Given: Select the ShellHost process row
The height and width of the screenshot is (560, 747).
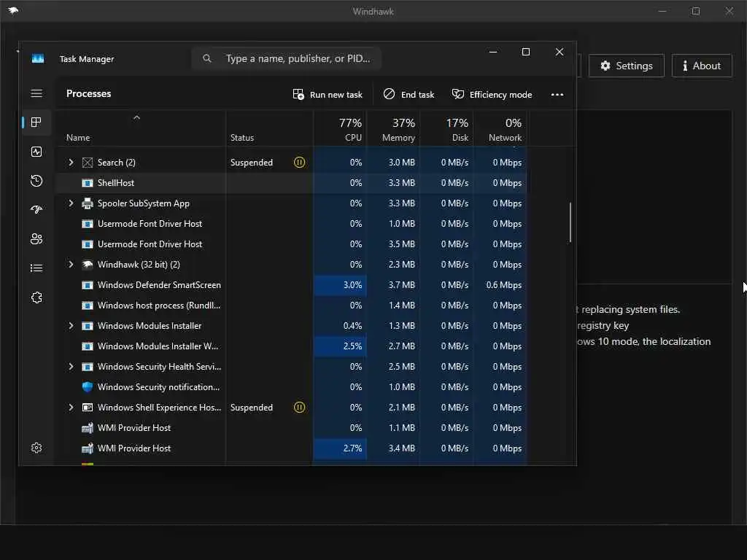Looking at the screenshot, I should pyautogui.click(x=292, y=183).
